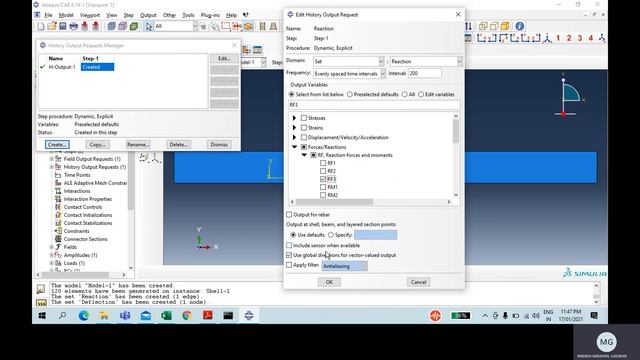Open the Plug-ins menu
Screen dimensions: 640x360
(210, 15)
